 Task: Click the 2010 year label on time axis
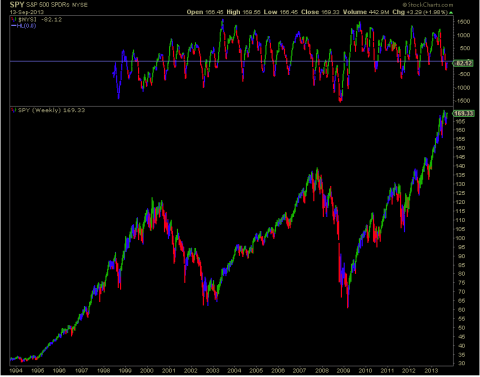click(x=365, y=371)
